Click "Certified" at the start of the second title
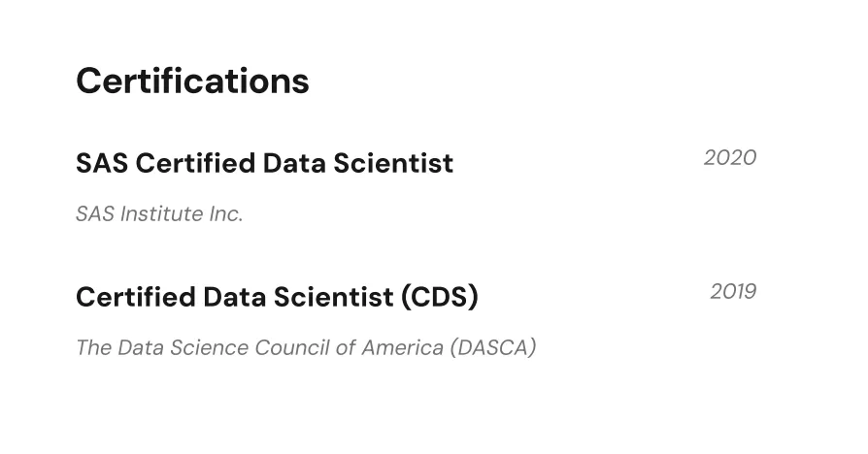The image size is (868, 454). pos(135,297)
